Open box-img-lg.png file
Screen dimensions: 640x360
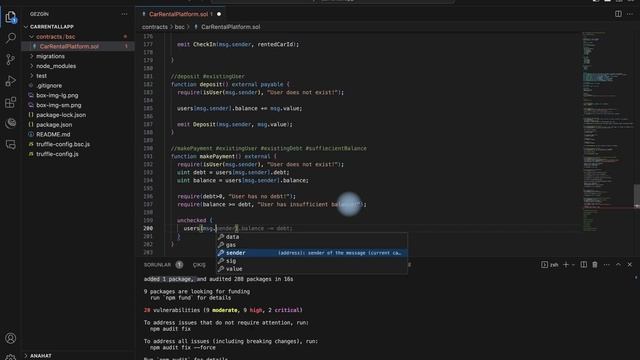click(x=57, y=95)
